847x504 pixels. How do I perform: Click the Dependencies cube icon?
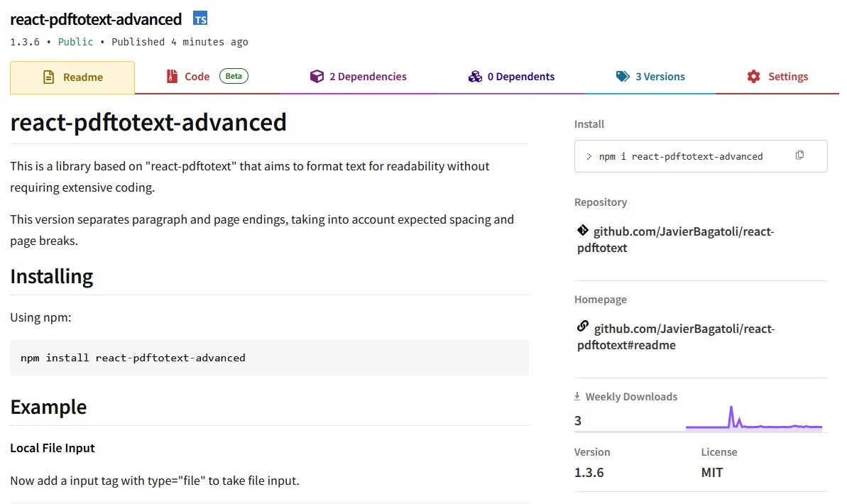(317, 77)
